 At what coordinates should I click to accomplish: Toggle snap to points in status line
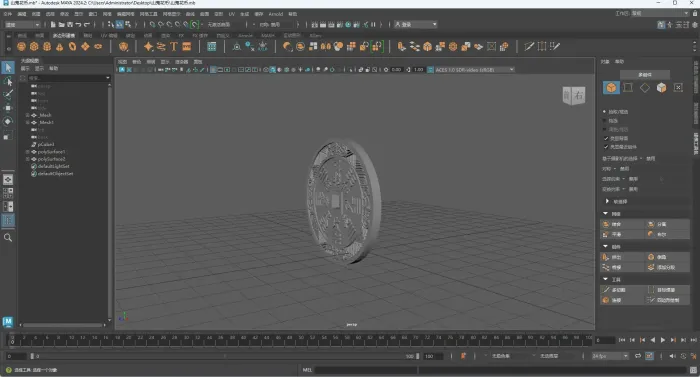[x=169, y=25]
